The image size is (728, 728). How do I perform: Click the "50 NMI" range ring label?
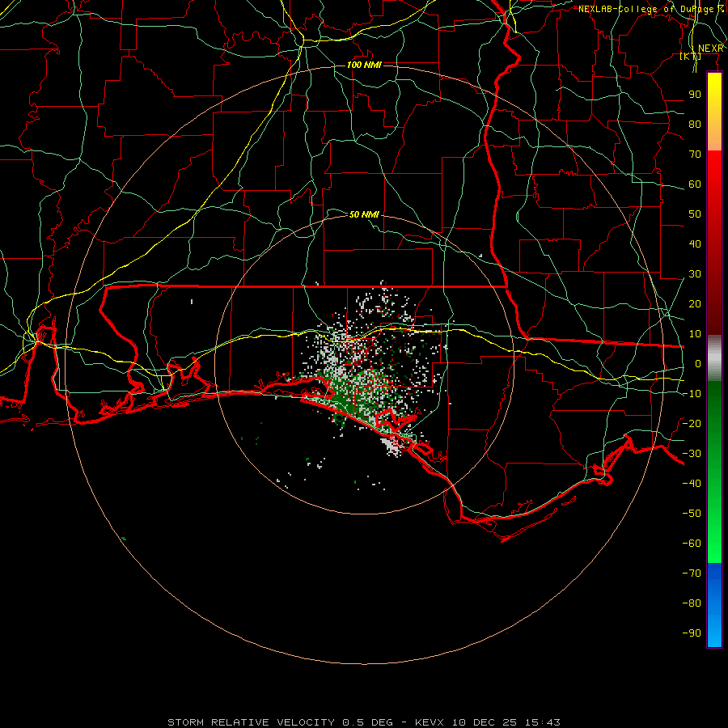pyautogui.click(x=364, y=214)
